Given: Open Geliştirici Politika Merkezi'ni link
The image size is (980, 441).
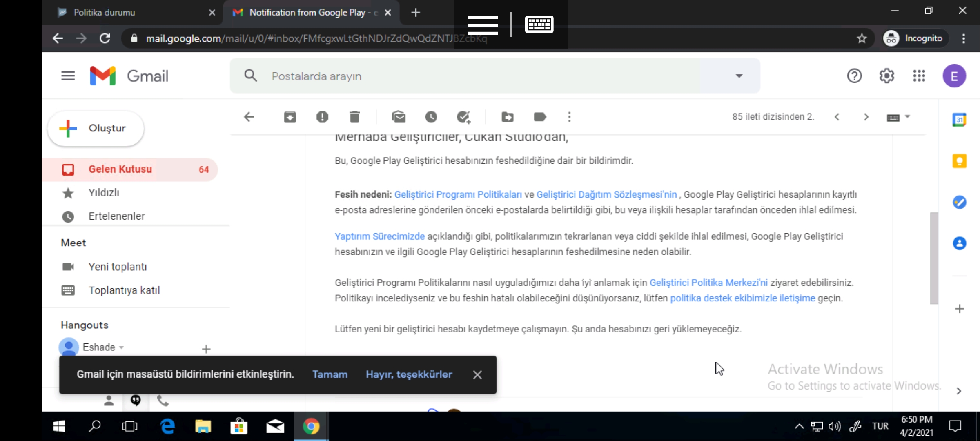Looking at the screenshot, I should click(708, 283).
